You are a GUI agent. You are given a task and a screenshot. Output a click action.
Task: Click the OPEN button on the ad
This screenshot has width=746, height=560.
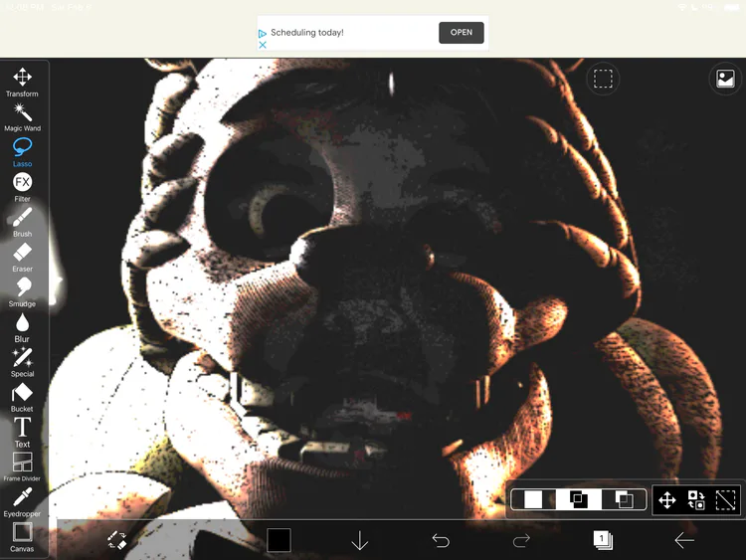461,33
